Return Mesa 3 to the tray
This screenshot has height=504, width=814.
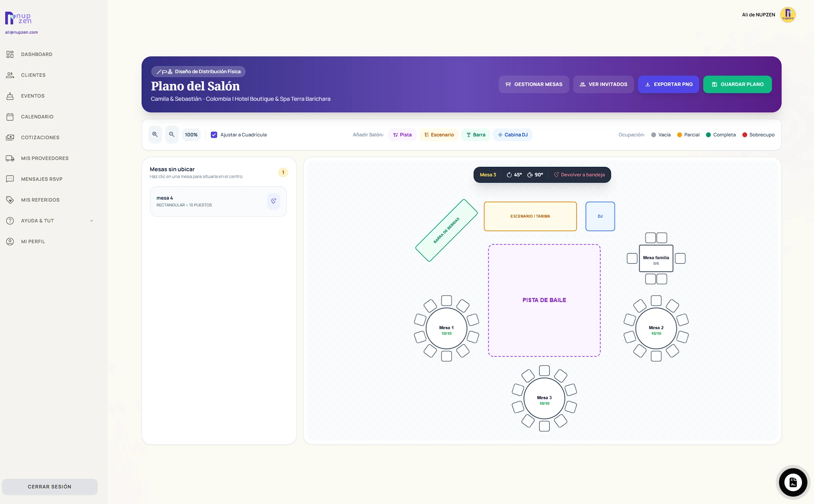[x=579, y=175]
